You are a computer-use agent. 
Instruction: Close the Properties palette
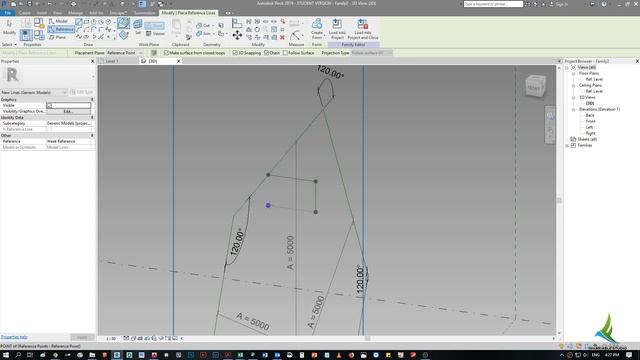tap(92, 61)
